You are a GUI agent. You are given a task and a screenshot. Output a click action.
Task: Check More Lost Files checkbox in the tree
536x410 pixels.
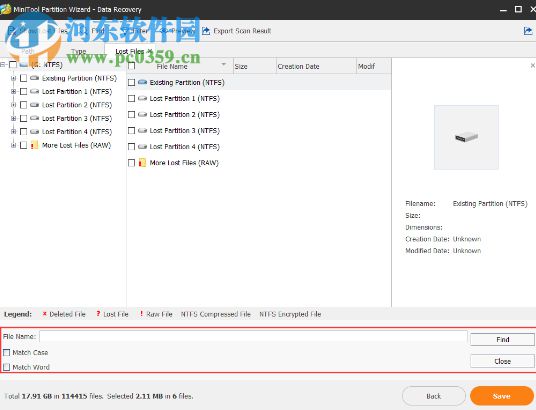pos(23,145)
